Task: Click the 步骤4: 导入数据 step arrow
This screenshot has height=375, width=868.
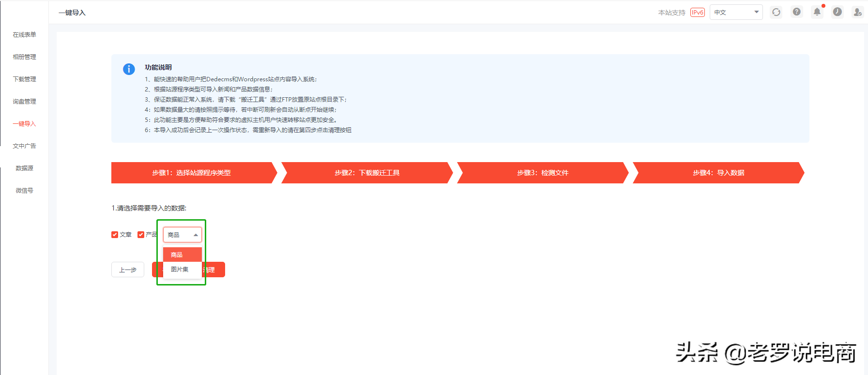Action: [718, 173]
